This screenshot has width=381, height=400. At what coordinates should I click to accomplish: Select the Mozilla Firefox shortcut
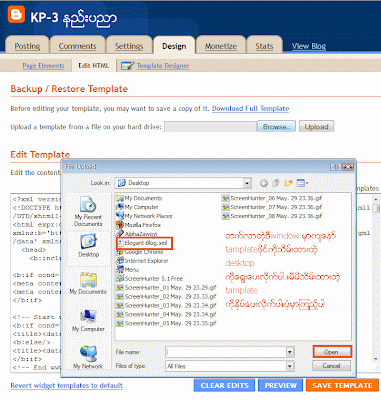[x=139, y=225]
